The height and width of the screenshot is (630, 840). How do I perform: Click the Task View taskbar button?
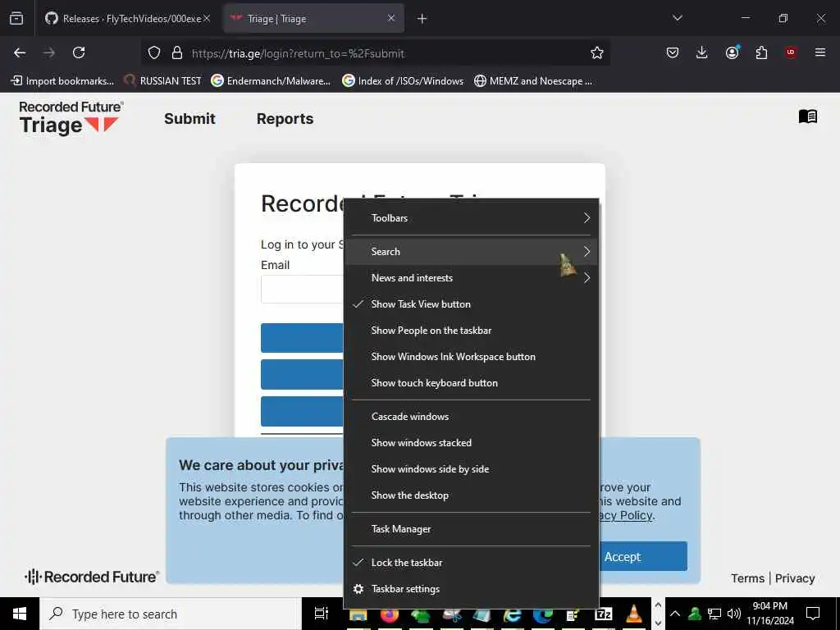pos(322,614)
